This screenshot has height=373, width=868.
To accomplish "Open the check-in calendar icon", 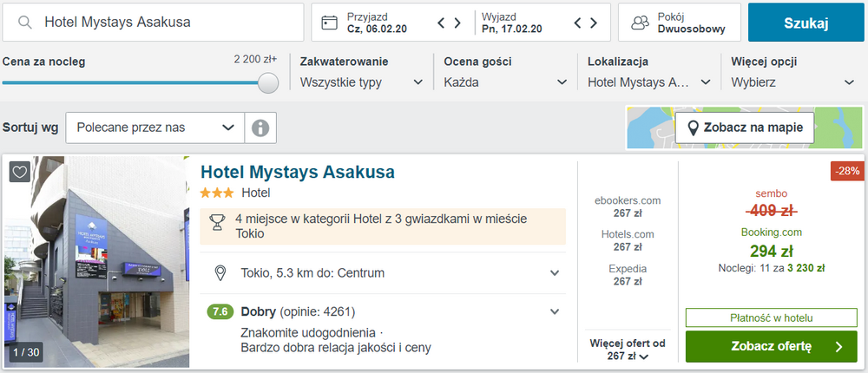I will click(x=329, y=23).
